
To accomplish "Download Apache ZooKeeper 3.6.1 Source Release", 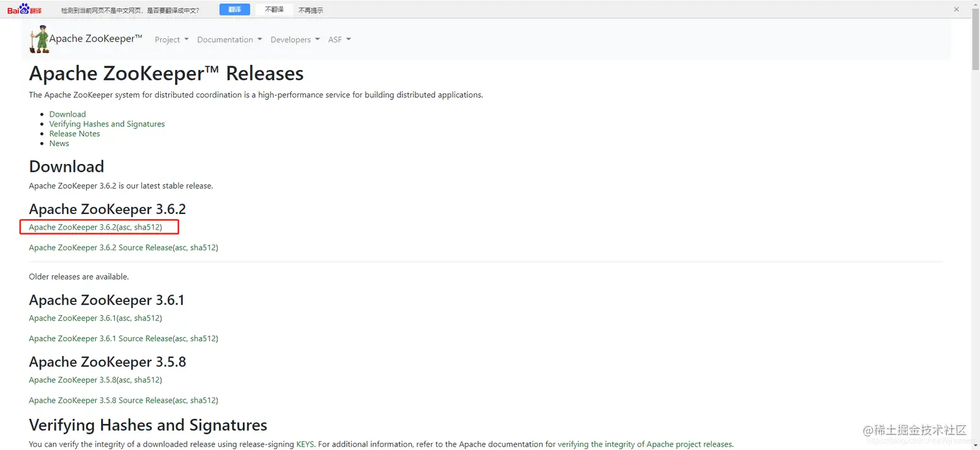I will click(100, 338).
